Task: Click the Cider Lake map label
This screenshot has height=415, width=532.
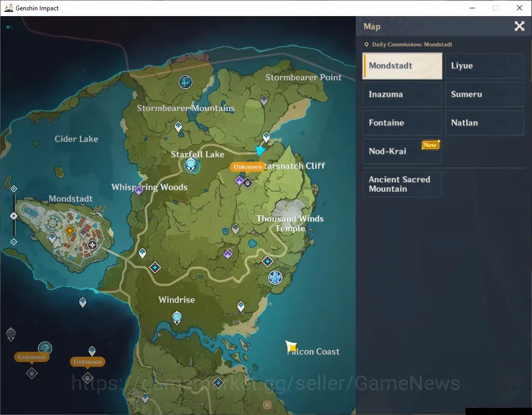Action: (x=76, y=139)
